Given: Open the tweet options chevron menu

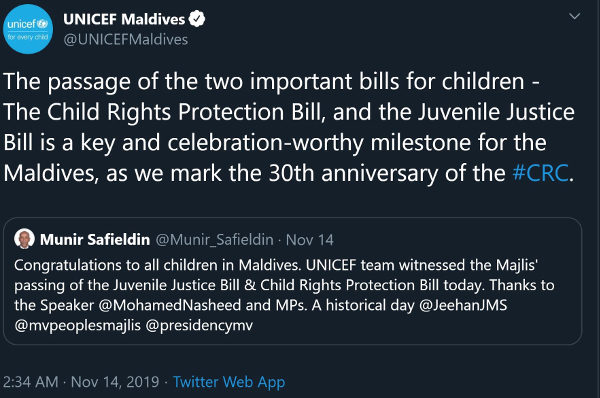Looking at the screenshot, I should click(574, 16).
